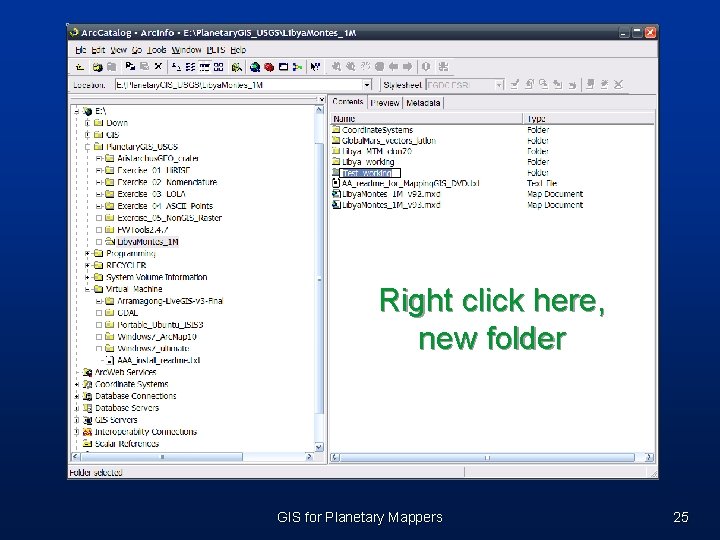This screenshot has width=720, height=540.
Task: Select the LibyaMontes_1M folder in tree
Action: (147, 242)
